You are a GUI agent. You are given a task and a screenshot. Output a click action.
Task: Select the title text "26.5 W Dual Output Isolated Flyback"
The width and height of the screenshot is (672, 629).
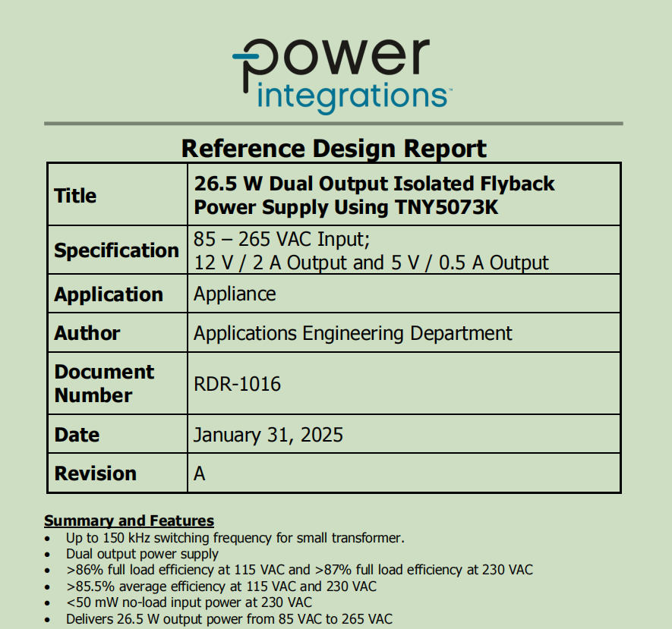click(x=374, y=184)
